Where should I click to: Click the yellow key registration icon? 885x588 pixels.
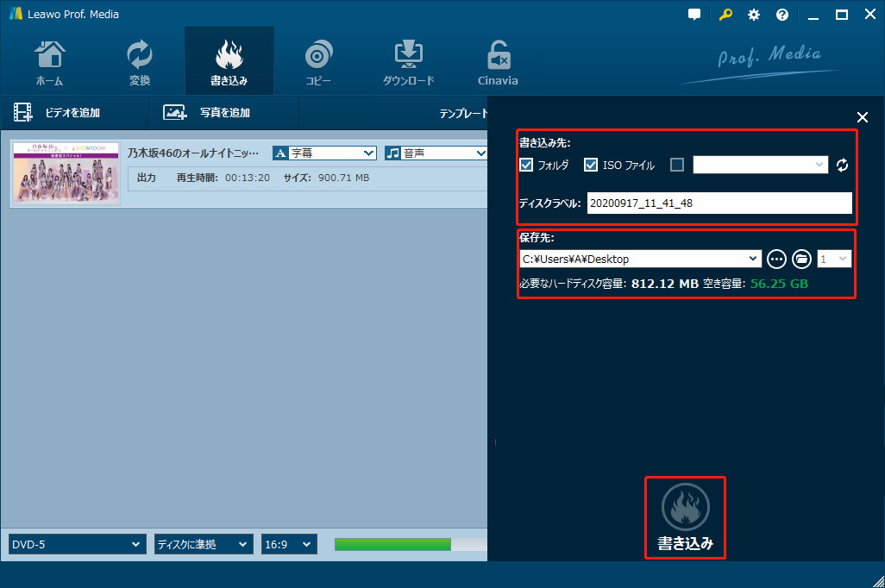[x=725, y=14]
